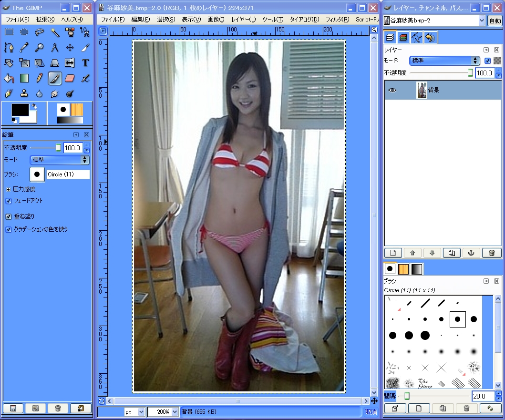Select the Move tool
The height and width of the screenshot is (420, 505).
70,47
